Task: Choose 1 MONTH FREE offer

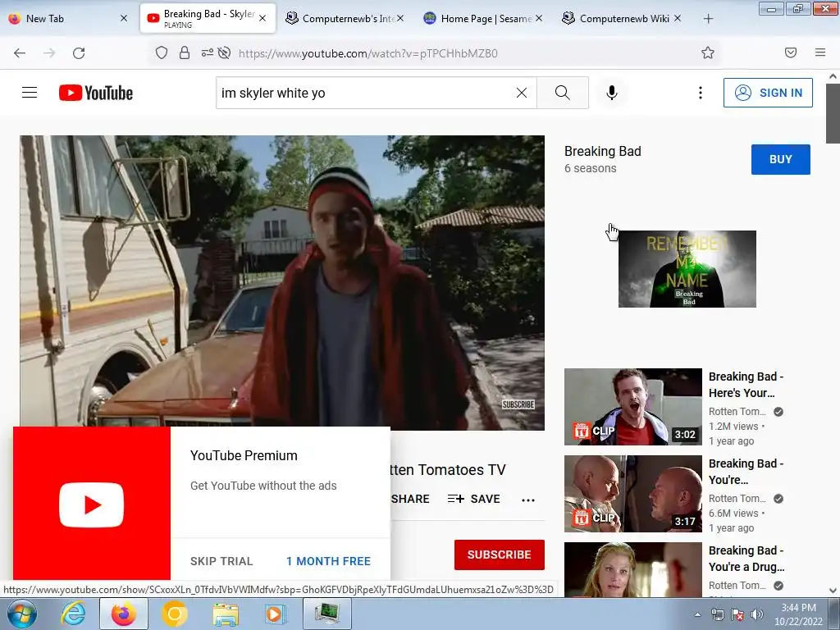Action: tap(328, 561)
